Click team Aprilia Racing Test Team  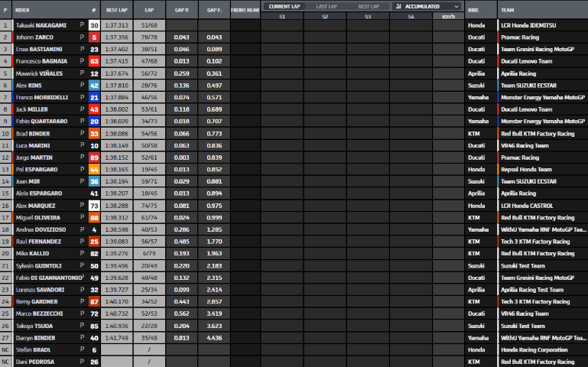pos(532,290)
